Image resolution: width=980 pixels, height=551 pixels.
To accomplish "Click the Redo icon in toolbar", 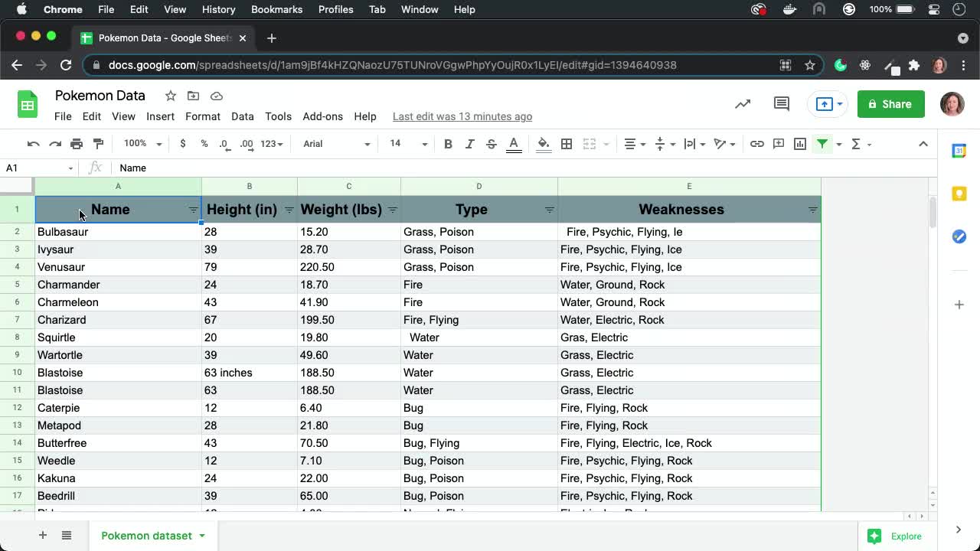I will pyautogui.click(x=54, y=144).
